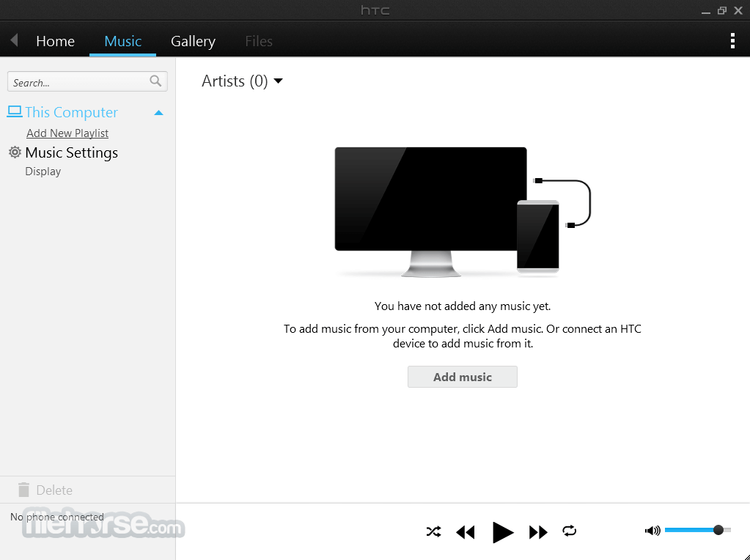Mute audio using speaker icon

(652, 531)
